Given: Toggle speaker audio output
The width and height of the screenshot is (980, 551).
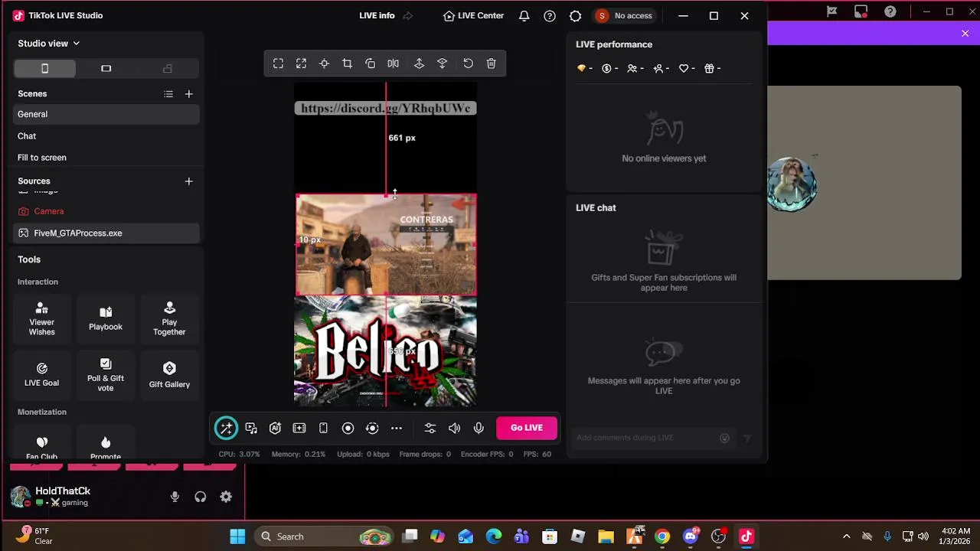Looking at the screenshot, I should 455,428.
